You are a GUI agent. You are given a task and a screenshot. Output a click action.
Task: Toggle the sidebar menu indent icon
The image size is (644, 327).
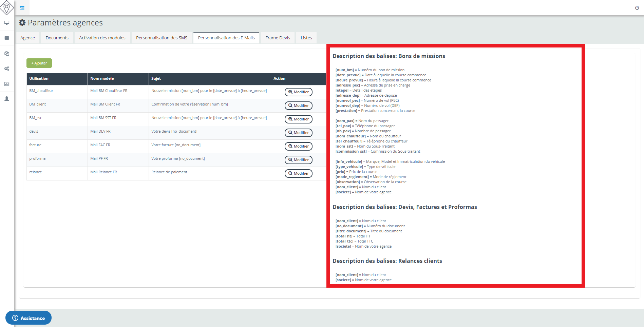[22, 8]
